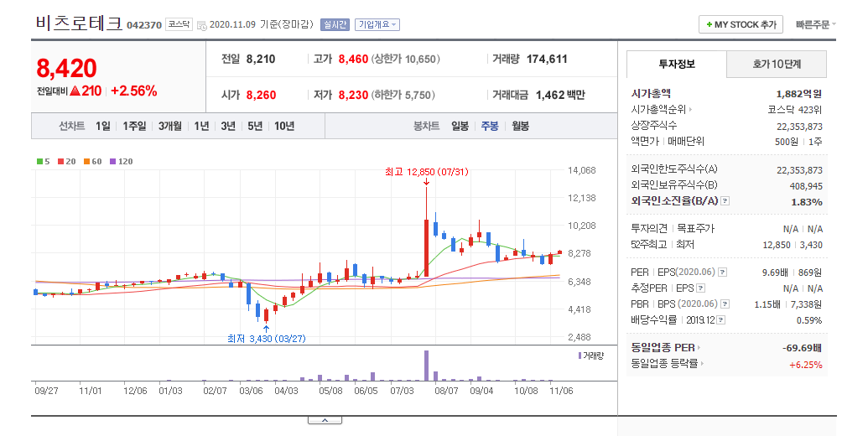
Task: Click the green 5-day moving average legend
Action: pos(43,162)
